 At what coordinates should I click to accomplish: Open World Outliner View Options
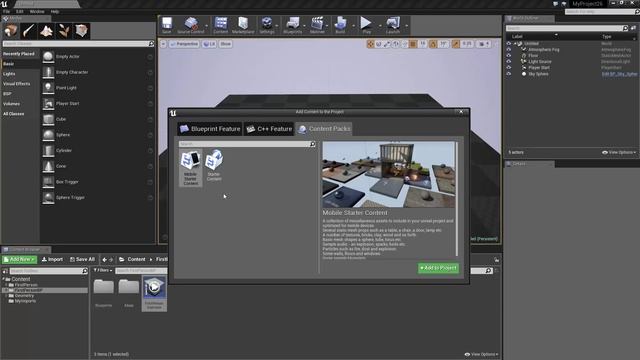[619, 152]
